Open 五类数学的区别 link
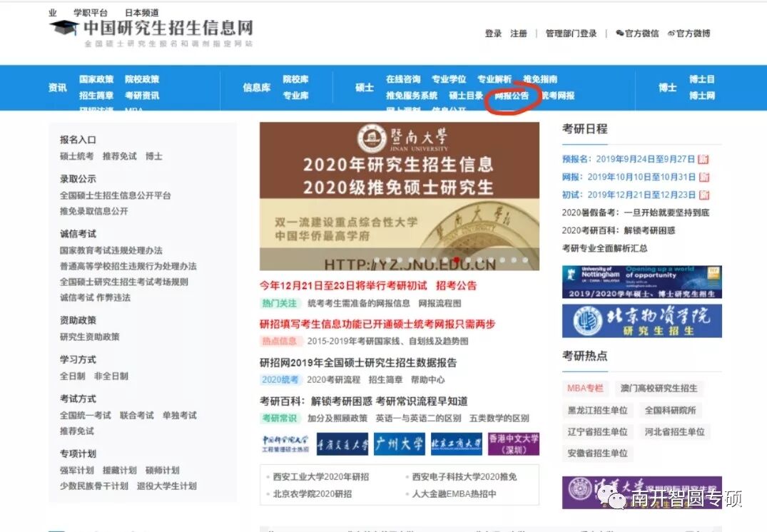The width and height of the screenshot is (767, 532). [499, 418]
